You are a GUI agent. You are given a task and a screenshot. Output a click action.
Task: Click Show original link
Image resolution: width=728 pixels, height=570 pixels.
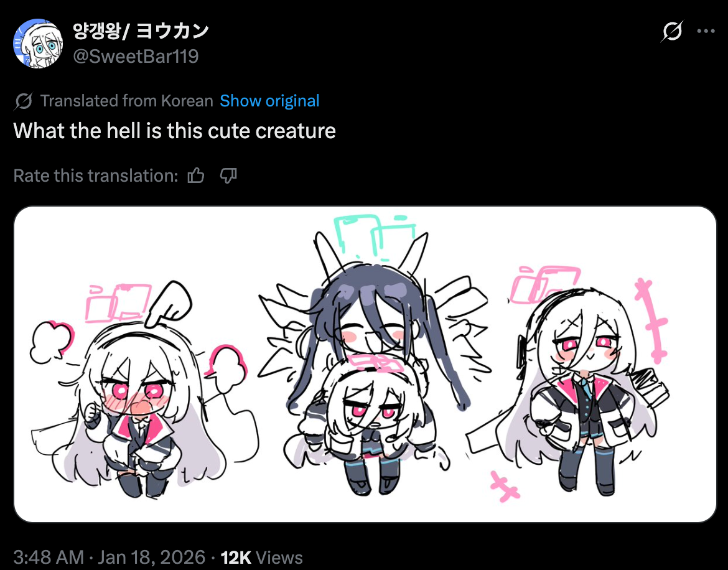click(x=269, y=101)
